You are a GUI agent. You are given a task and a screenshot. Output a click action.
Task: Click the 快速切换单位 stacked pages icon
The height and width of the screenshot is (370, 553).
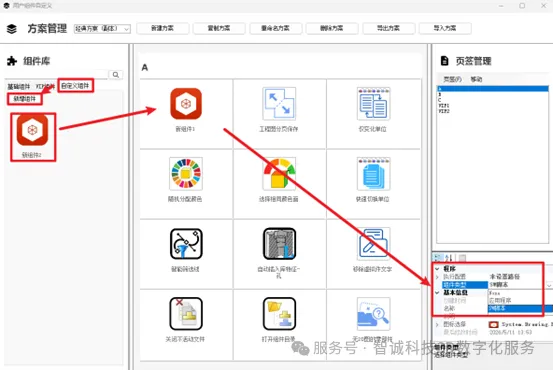[x=373, y=174]
